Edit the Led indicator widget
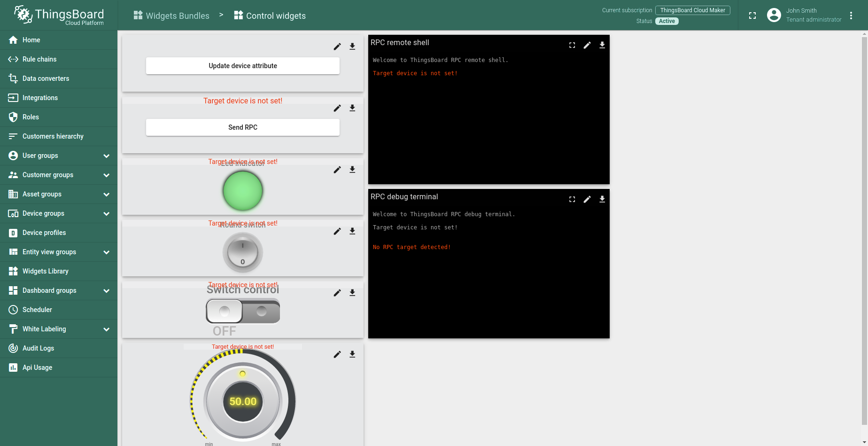 pos(337,170)
